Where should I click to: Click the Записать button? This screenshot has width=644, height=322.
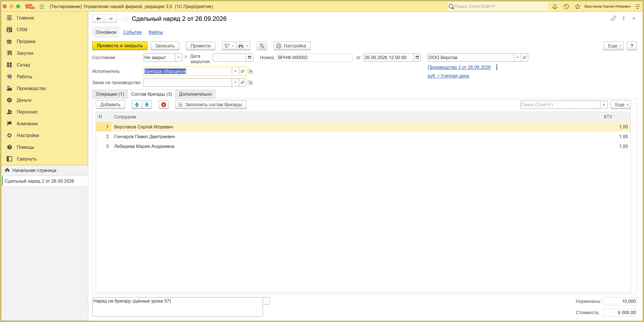[165, 46]
